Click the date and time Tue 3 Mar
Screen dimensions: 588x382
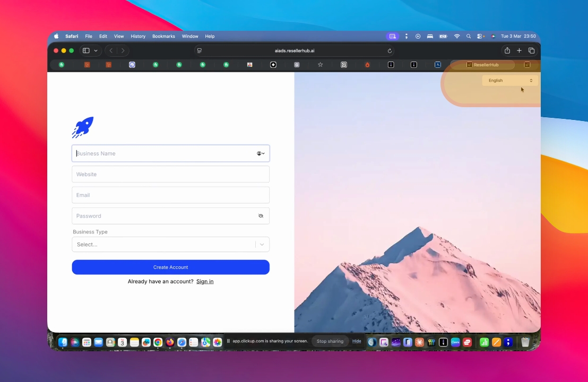click(518, 37)
